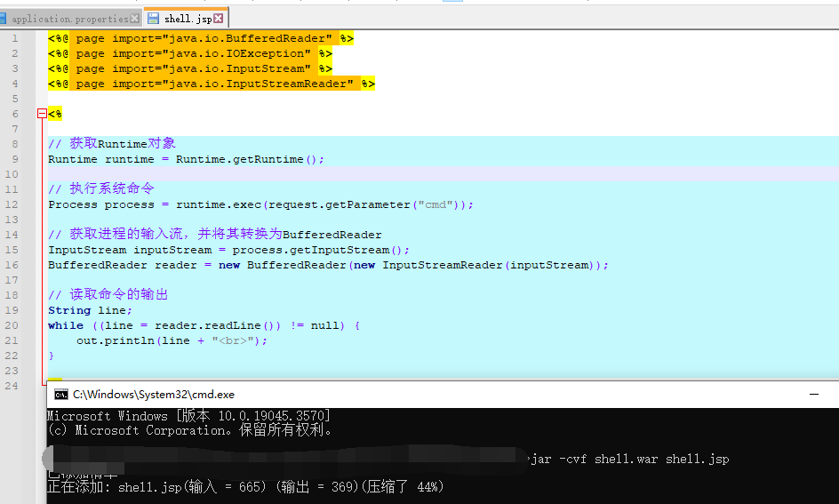Click the '压缩了 44%' text in cmd output
Viewport: 839px width, 504px height.
[404, 487]
